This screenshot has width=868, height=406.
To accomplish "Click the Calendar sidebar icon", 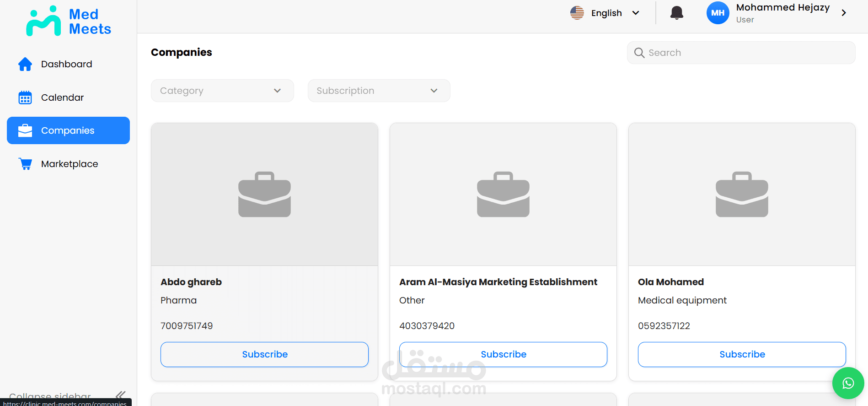I will click(x=25, y=97).
